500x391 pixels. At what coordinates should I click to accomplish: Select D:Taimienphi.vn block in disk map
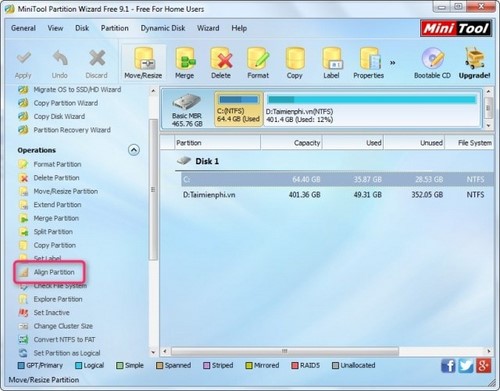pos(372,109)
